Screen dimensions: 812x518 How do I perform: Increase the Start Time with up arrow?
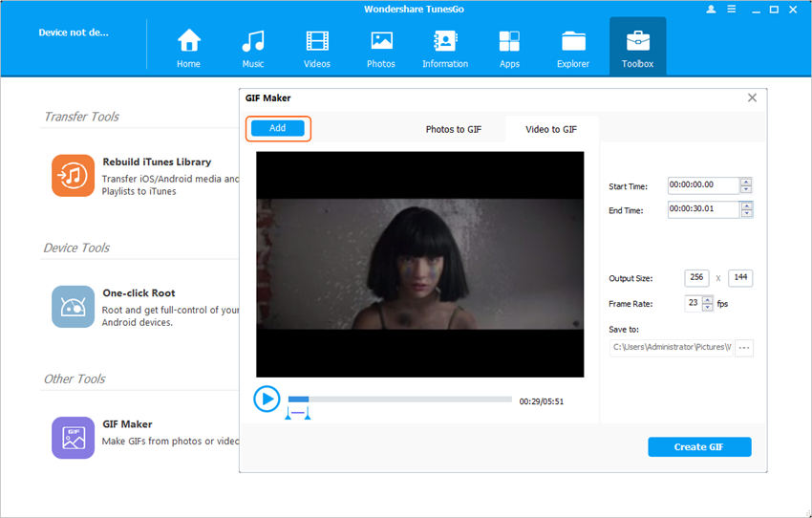[x=746, y=182]
